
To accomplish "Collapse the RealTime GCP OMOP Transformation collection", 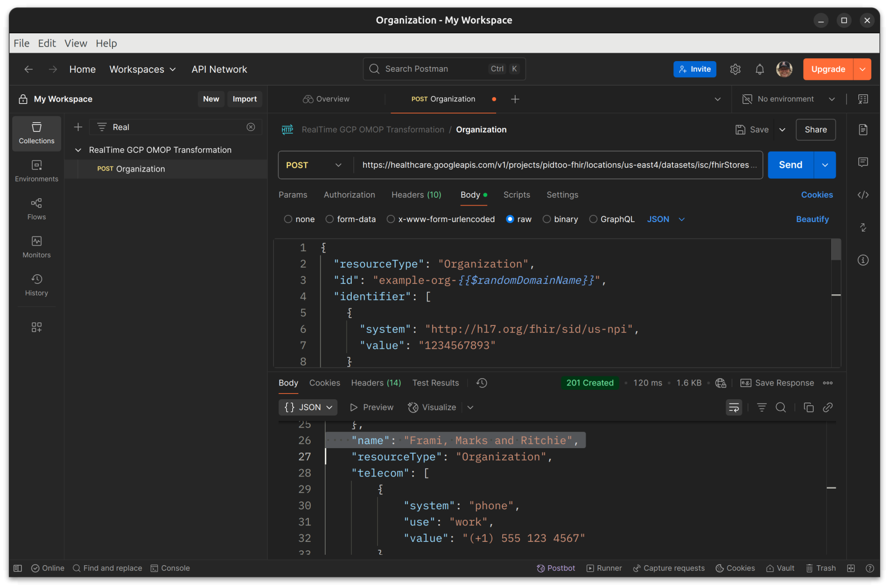I will (x=78, y=150).
